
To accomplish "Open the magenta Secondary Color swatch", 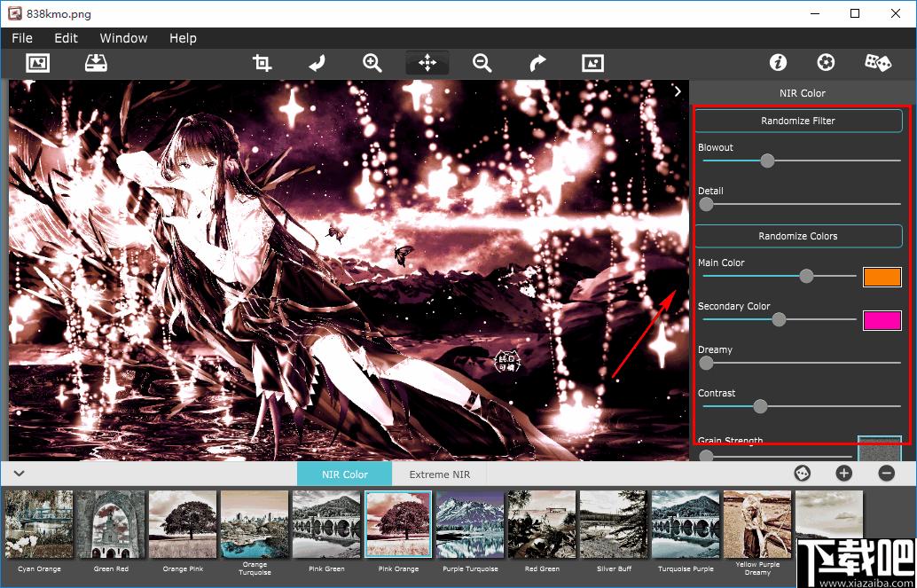I will tap(882, 320).
